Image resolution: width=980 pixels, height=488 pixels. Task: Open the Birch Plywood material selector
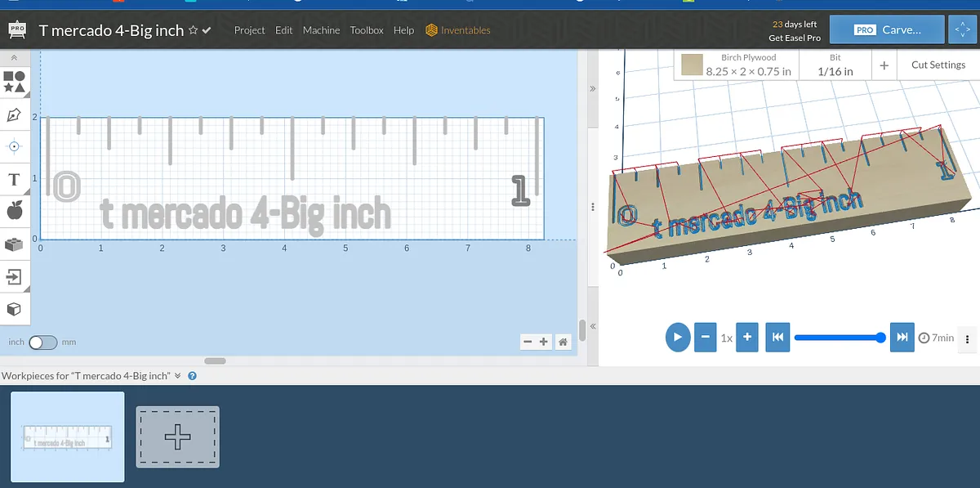pyautogui.click(x=738, y=65)
